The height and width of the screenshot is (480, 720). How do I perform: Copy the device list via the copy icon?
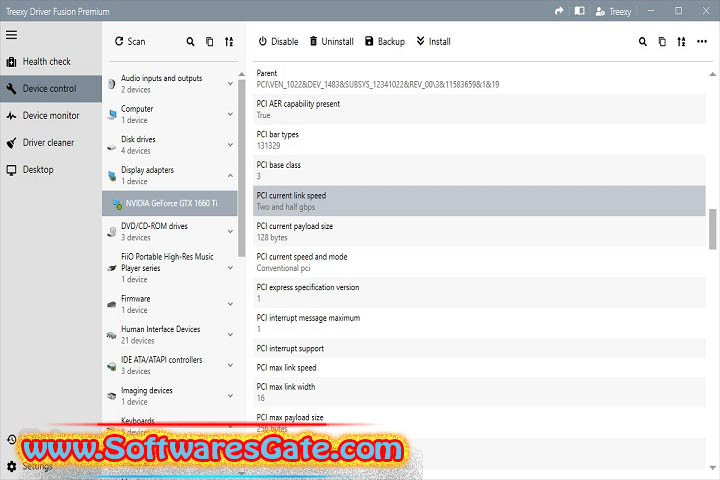click(x=209, y=42)
